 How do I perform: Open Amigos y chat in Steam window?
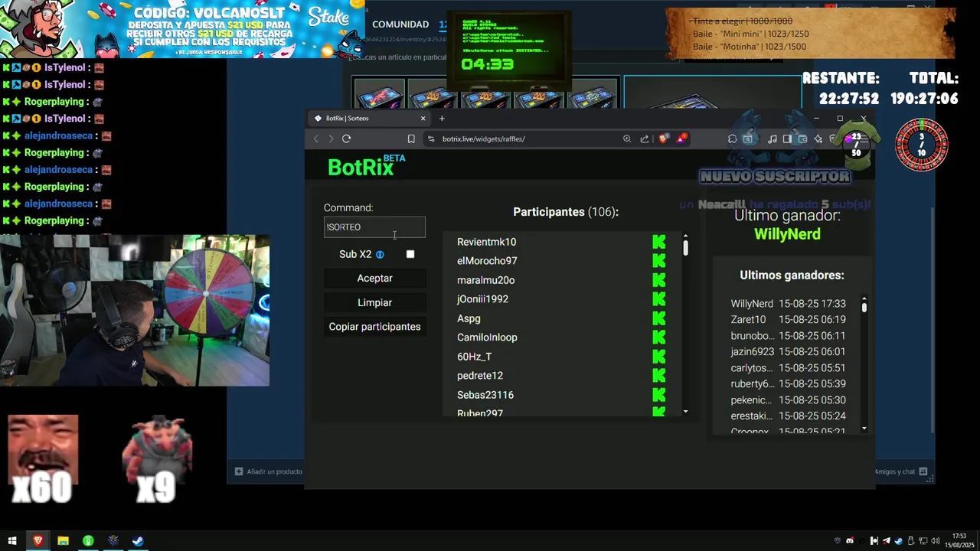900,471
